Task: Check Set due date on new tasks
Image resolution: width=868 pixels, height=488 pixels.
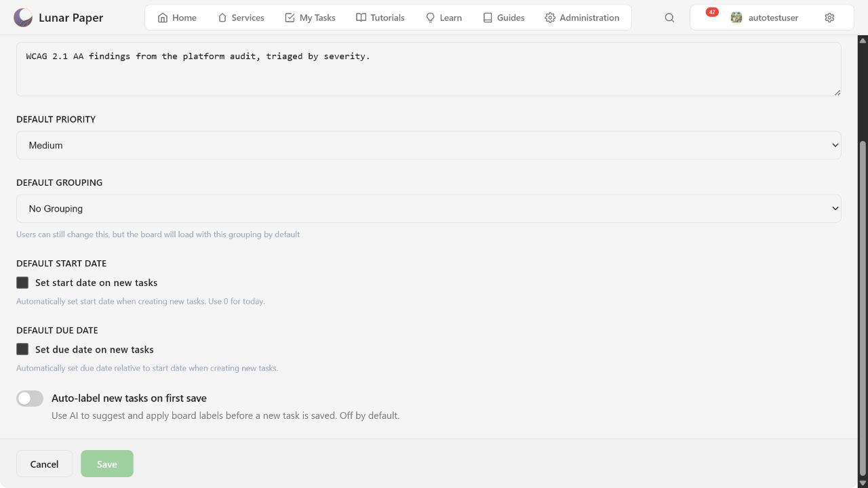Action: [22, 350]
